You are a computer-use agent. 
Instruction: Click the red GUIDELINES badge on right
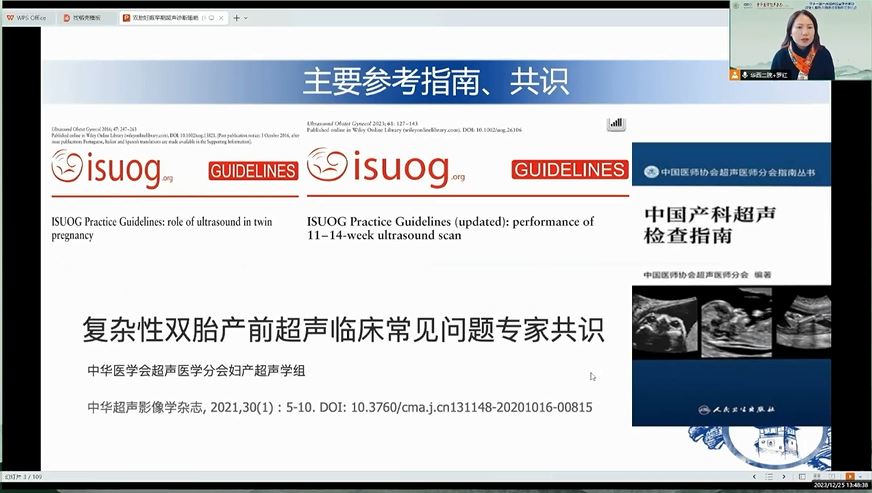(569, 170)
